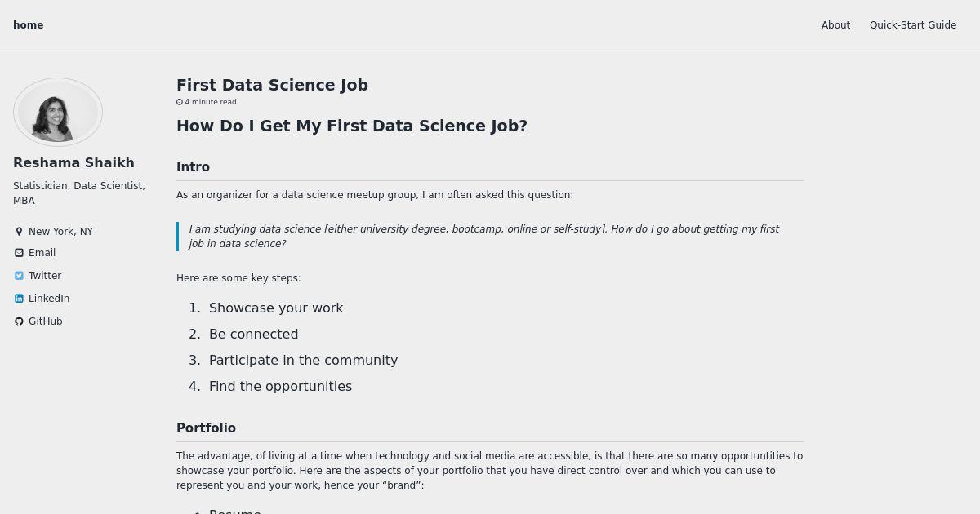
Task: Click the italic blockquote question text
Action: 484,237
